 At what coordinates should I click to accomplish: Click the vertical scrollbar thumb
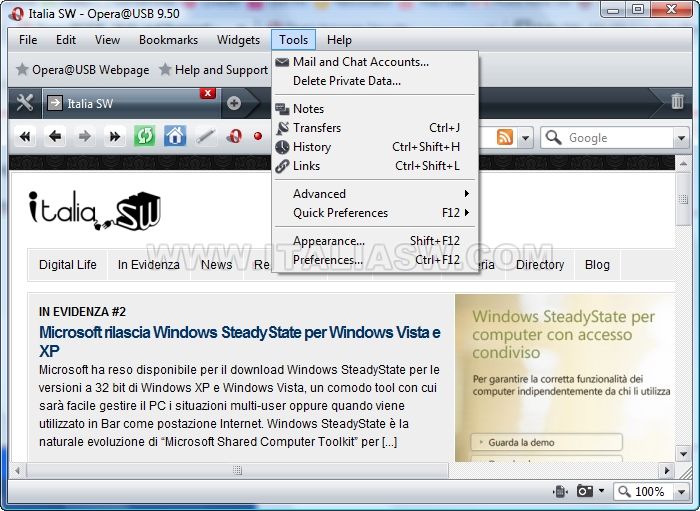[x=683, y=199]
